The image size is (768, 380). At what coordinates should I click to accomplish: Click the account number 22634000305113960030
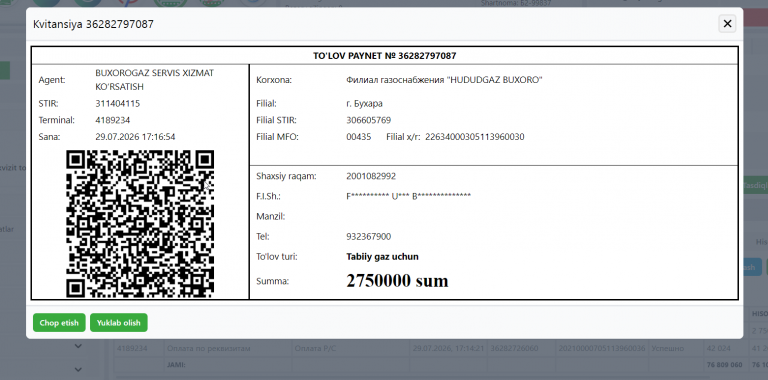coord(475,137)
